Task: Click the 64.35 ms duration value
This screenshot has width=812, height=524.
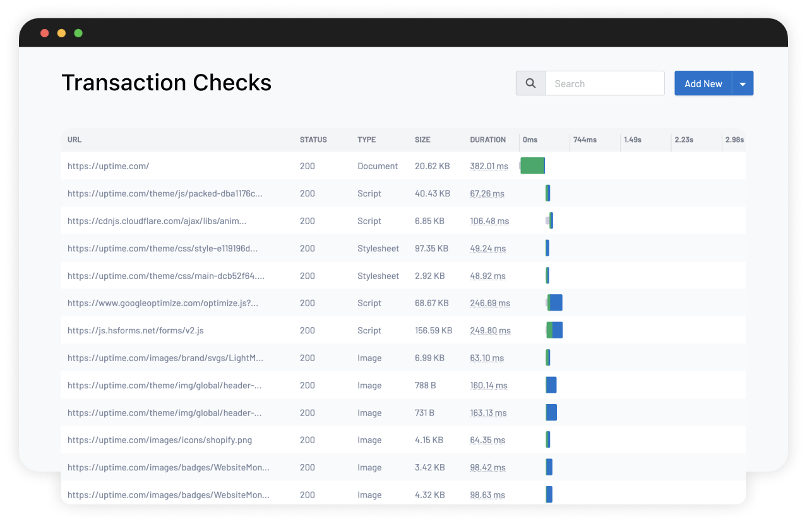Action: click(x=487, y=440)
